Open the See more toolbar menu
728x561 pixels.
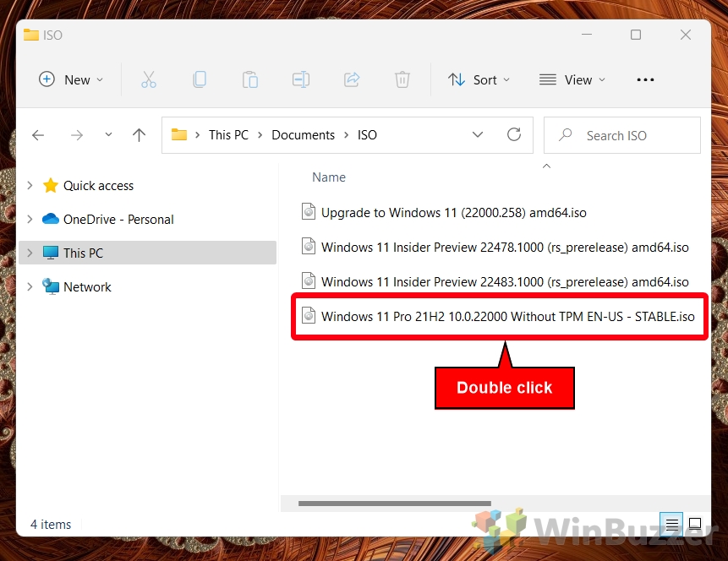(x=645, y=79)
